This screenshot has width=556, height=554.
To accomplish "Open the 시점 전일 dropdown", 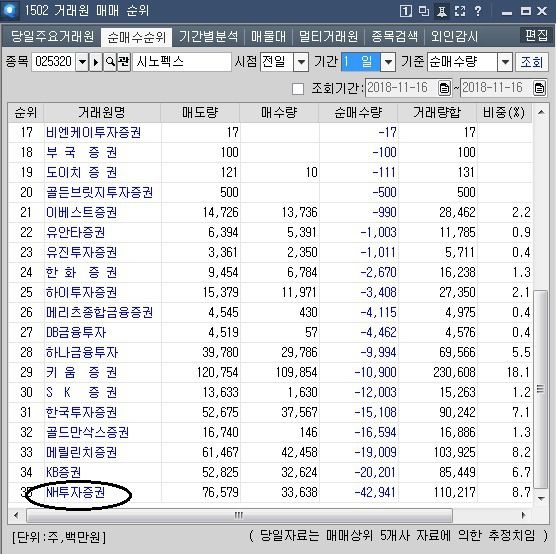I will point(301,62).
